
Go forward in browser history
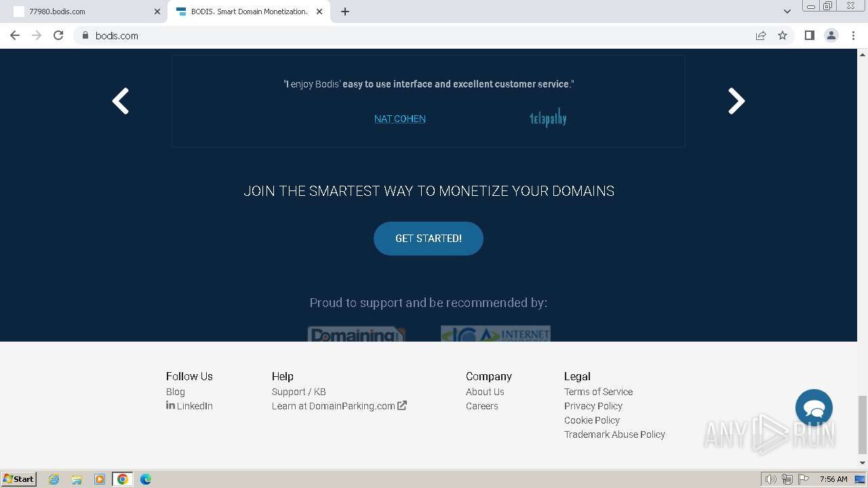tap(37, 35)
